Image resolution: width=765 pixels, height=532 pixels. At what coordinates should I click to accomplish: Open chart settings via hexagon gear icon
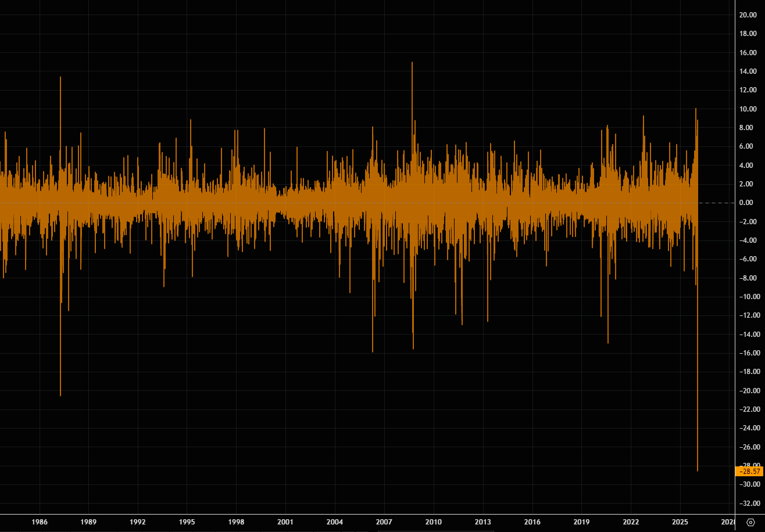pyautogui.click(x=750, y=523)
